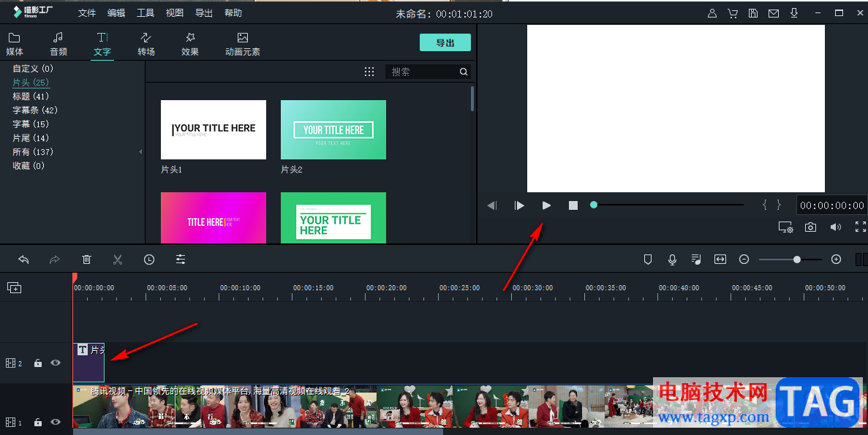Switch to the 音频 audio tab
868x435 pixels.
tap(58, 45)
